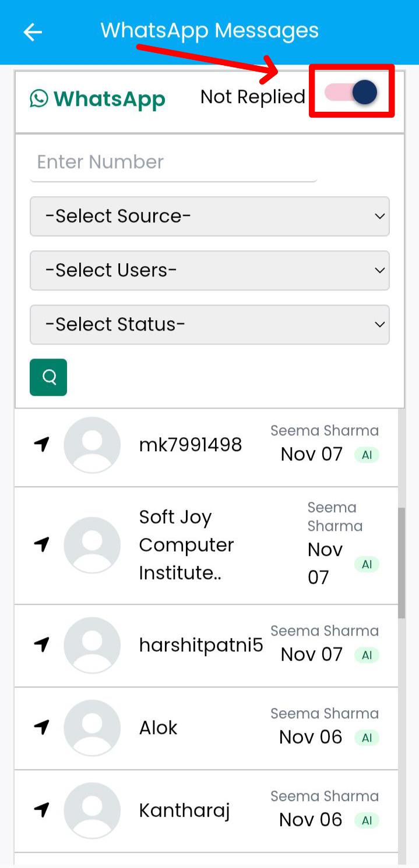This screenshot has width=419, height=868.
Task: Expand the Select Users dropdown
Action: click(x=209, y=270)
